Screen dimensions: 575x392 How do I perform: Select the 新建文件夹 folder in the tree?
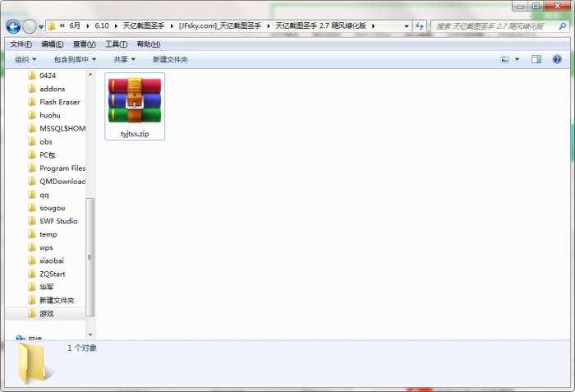coord(57,300)
